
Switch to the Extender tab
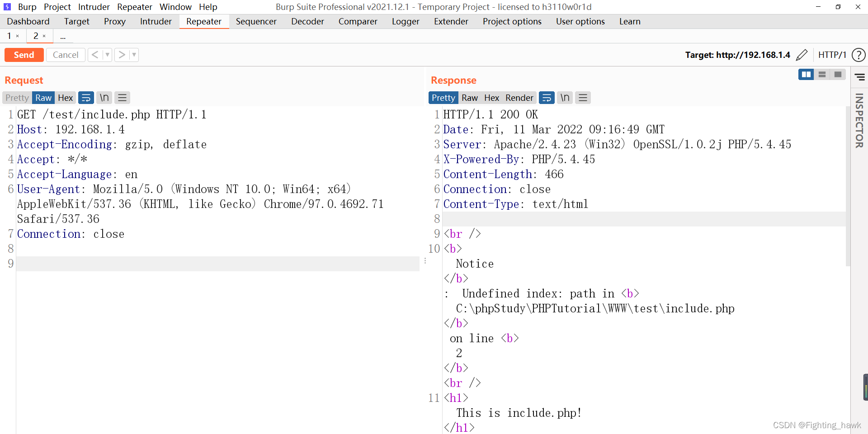point(451,21)
